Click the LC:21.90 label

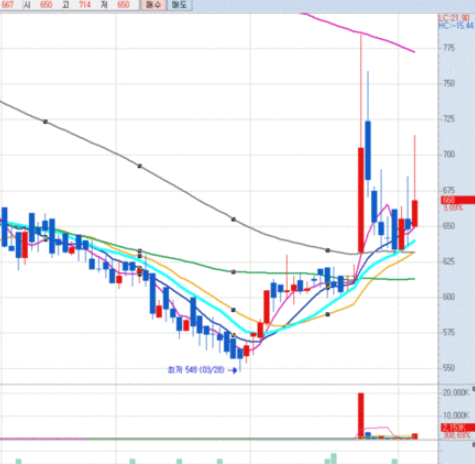click(x=455, y=18)
